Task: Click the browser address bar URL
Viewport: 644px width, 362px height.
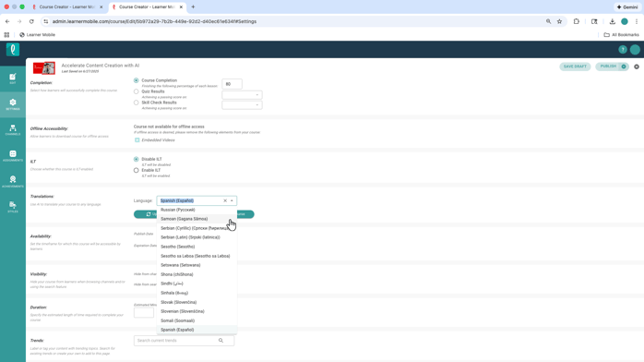Action: pos(154,21)
